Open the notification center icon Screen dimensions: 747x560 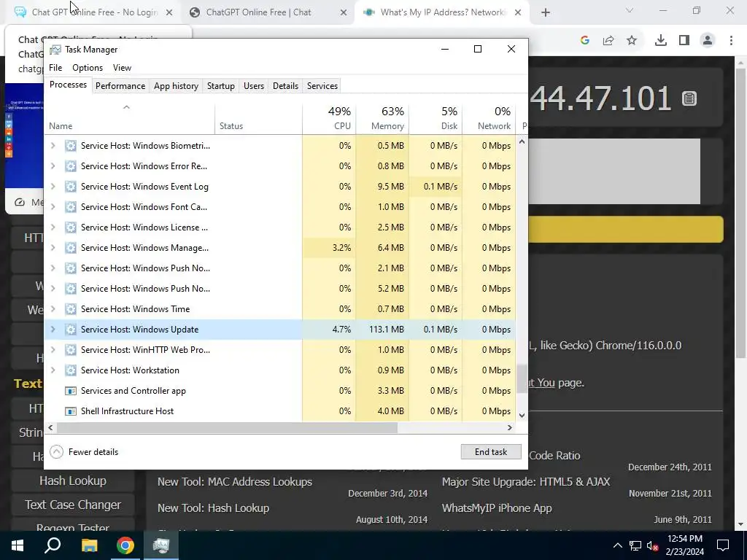(x=723, y=545)
